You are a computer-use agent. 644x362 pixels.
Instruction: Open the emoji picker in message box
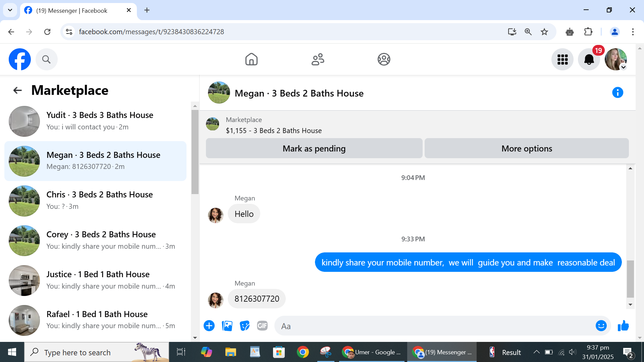coord(601,325)
